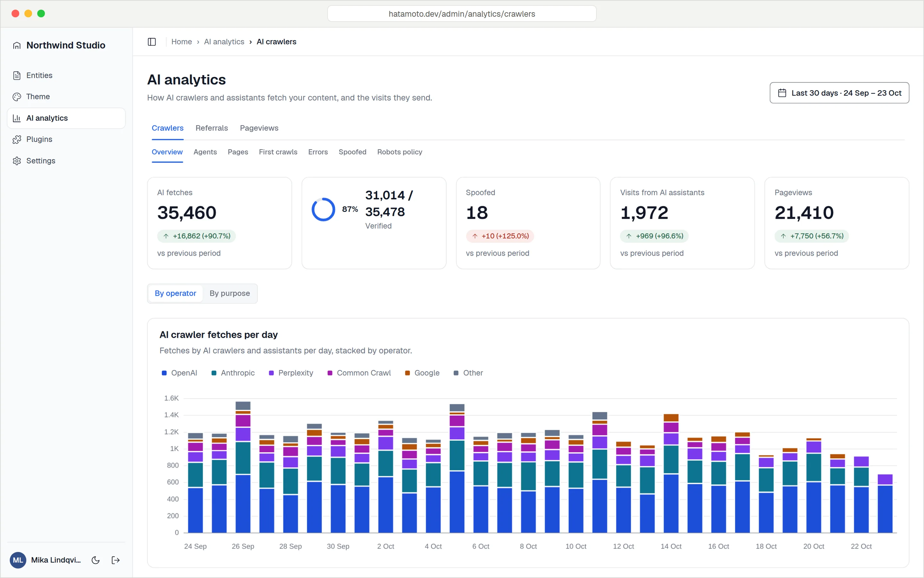This screenshot has height=578, width=924.
Task: Toggle the Anthropic legend item
Action: coord(233,373)
